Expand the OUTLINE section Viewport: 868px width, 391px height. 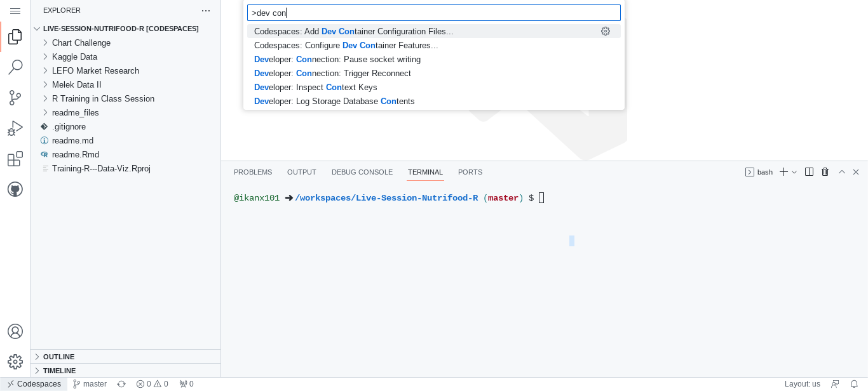[x=126, y=357]
